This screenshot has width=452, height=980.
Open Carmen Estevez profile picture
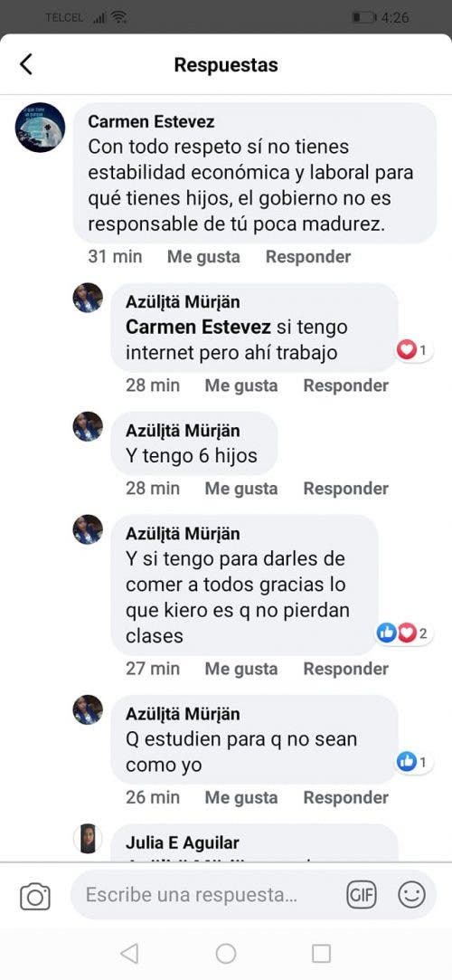40,128
